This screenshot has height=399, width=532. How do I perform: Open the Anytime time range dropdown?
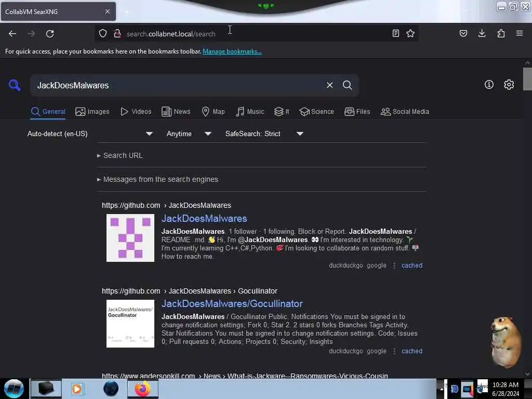[x=189, y=134]
